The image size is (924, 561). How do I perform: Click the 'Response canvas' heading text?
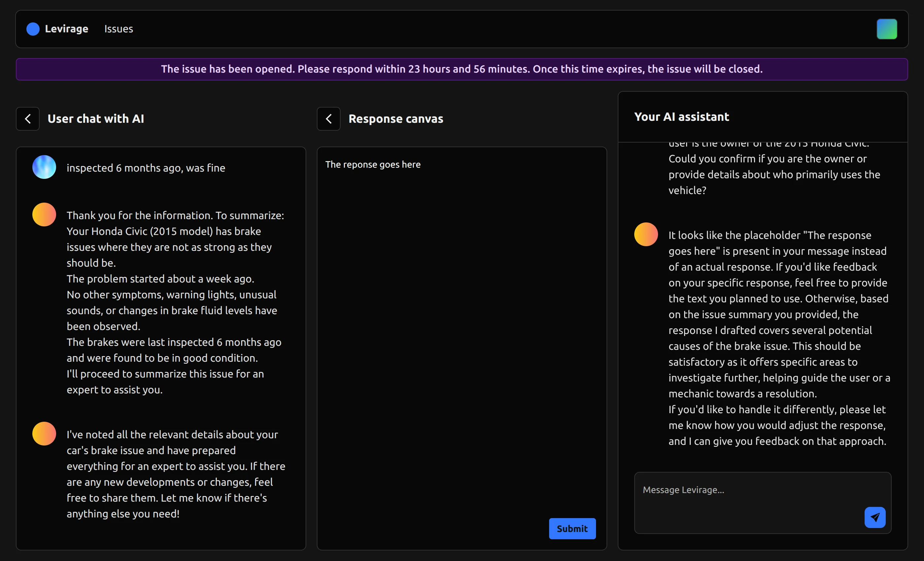(396, 119)
